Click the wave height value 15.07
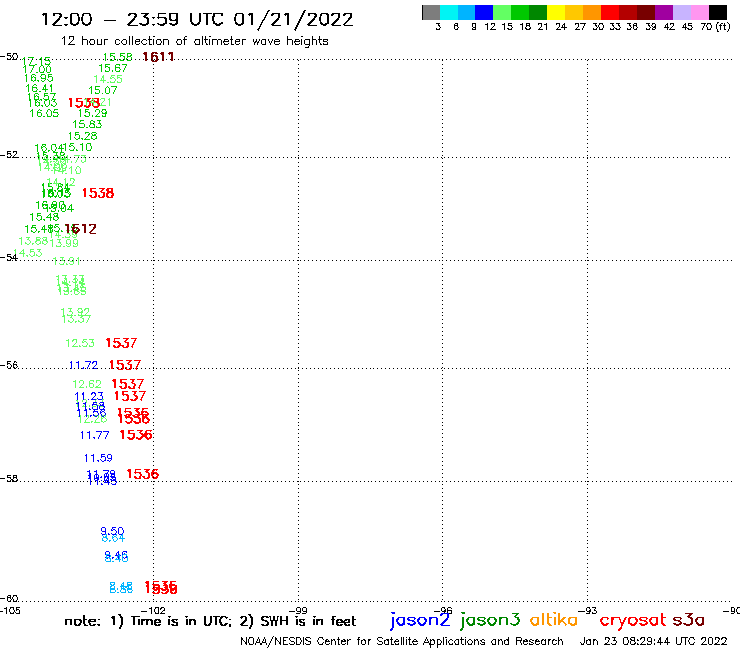This screenshot has width=740, height=650. (x=103, y=91)
